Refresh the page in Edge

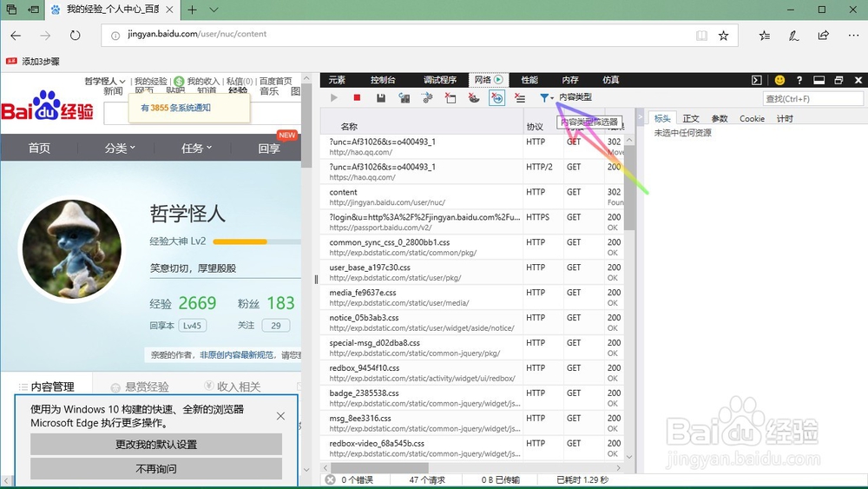[x=76, y=36]
